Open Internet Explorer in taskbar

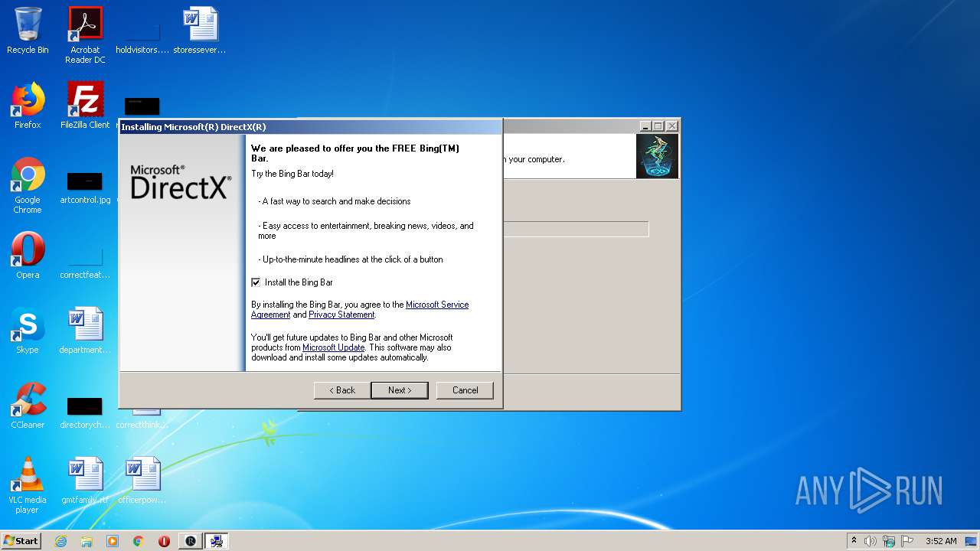point(60,541)
